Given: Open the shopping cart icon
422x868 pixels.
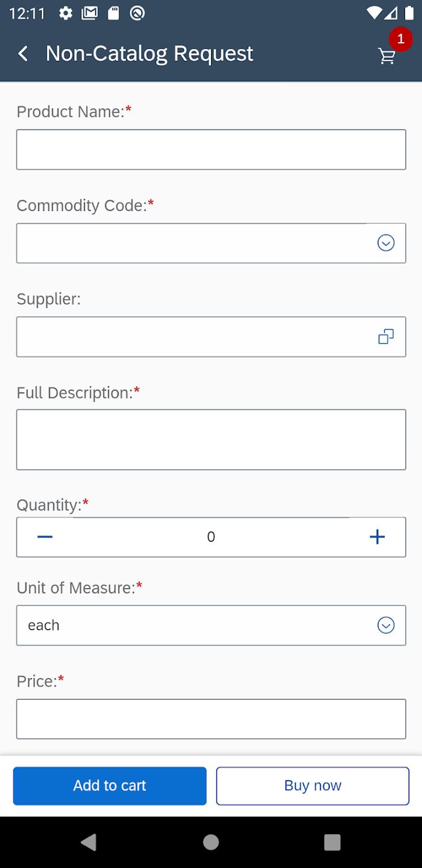Looking at the screenshot, I should click(x=387, y=55).
